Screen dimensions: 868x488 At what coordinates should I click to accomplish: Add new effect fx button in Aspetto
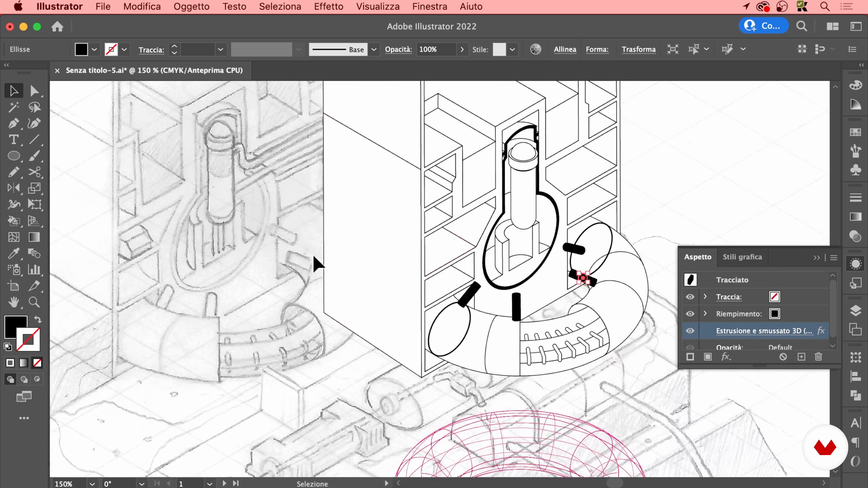[x=726, y=357]
